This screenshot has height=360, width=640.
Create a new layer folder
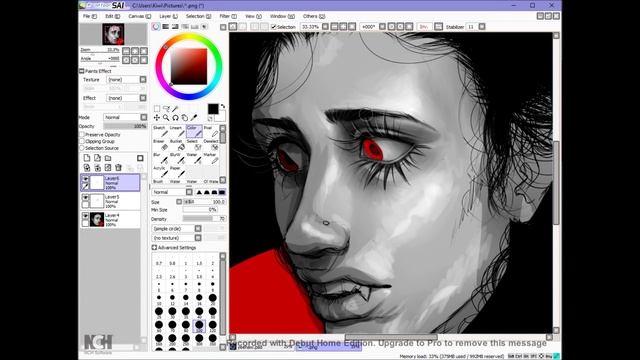108,158
